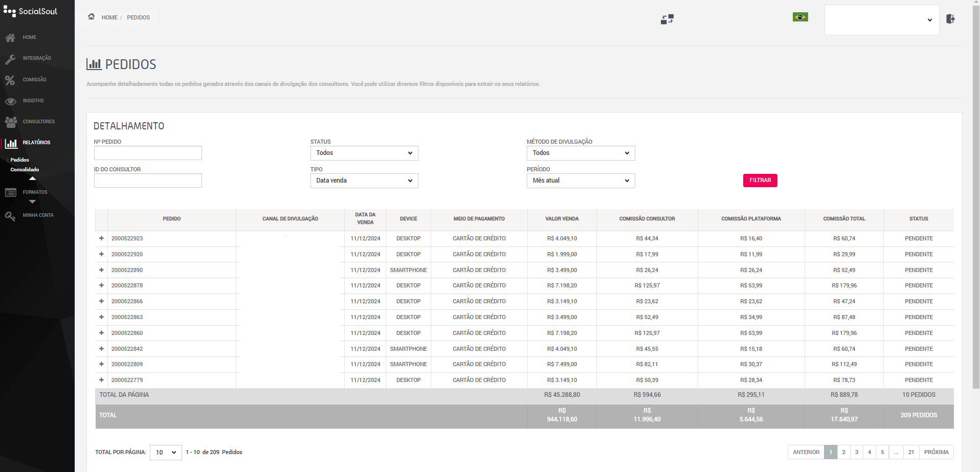Click the Device column header
980x472 pixels.
(x=408, y=219)
